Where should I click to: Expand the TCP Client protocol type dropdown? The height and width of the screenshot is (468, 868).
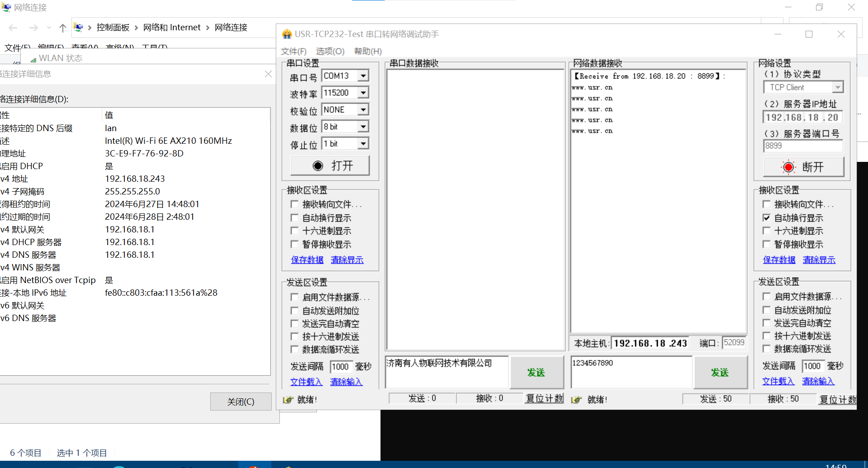(838, 87)
